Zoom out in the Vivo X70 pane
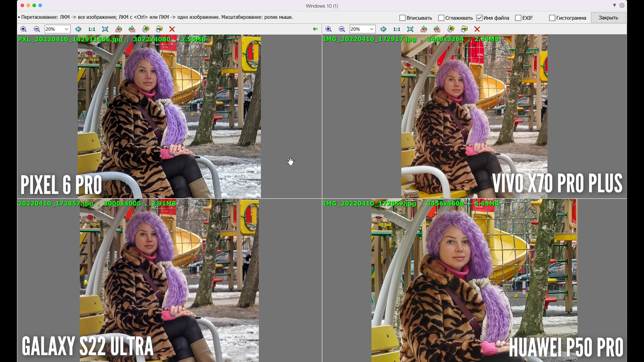 click(342, 29)
